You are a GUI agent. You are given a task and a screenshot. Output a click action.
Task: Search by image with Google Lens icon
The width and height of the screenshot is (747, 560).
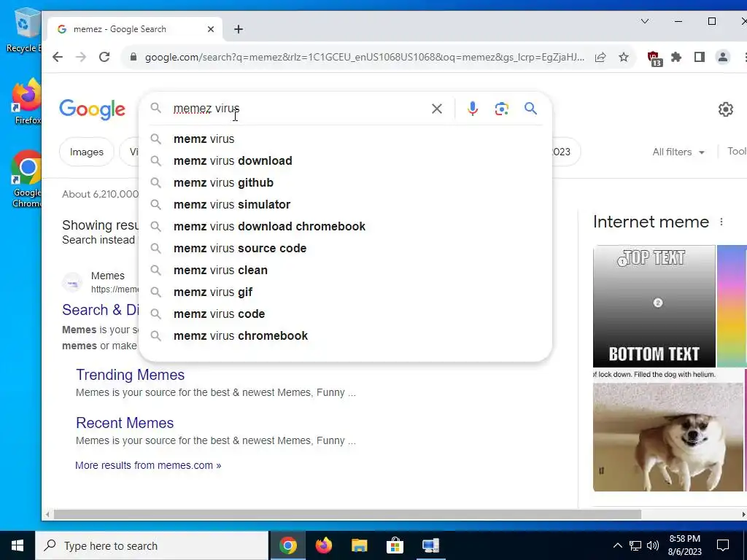click(x=501, y=109)
